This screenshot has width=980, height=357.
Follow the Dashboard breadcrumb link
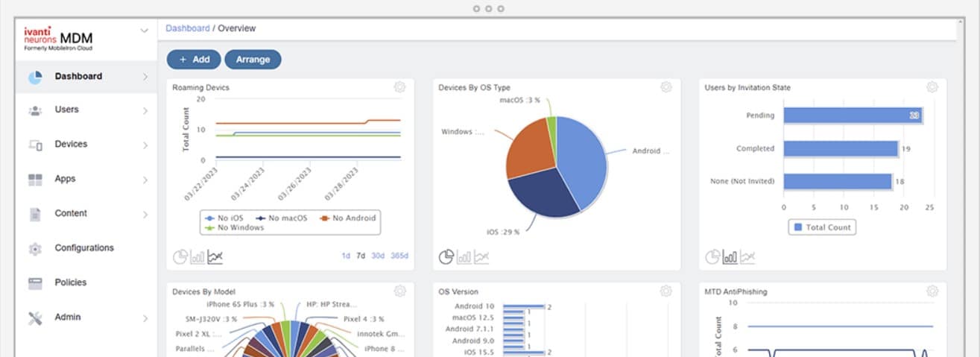[x=188, y=28]
